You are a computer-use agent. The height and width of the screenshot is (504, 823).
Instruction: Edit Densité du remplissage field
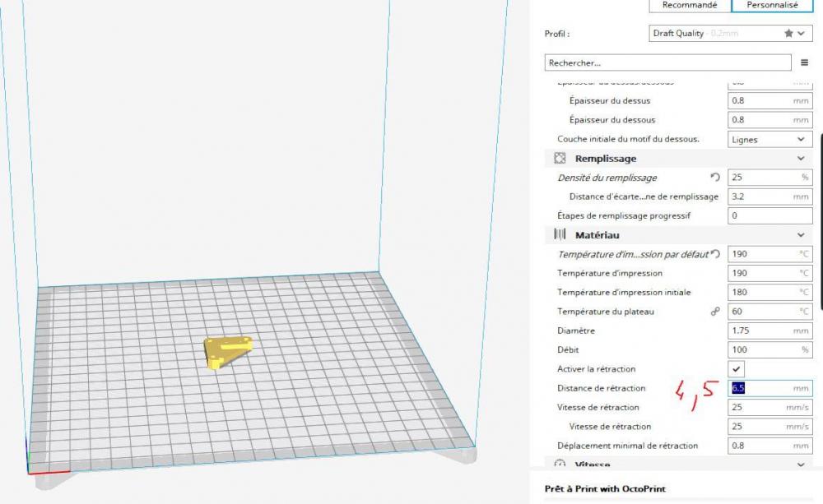click(770, 178)
